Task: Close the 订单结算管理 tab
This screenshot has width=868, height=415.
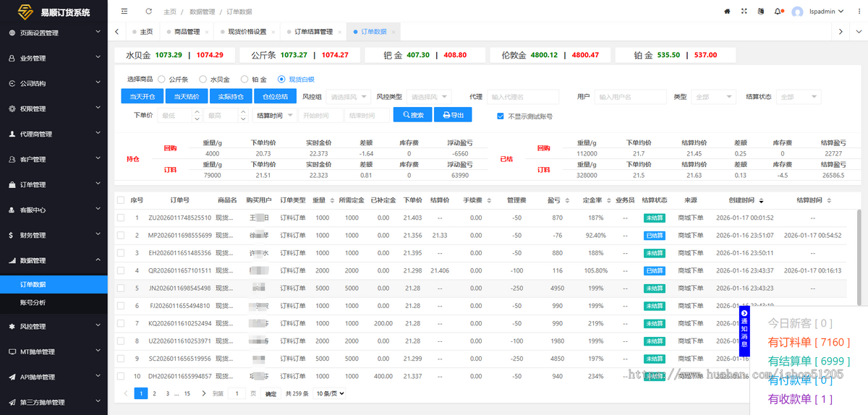Action: click(x=340, y=32)
